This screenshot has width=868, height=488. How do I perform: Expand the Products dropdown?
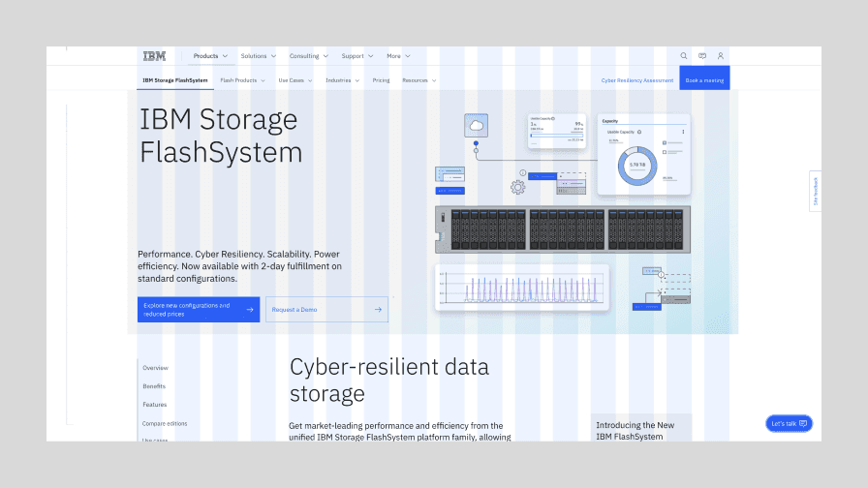pos(210,56)
